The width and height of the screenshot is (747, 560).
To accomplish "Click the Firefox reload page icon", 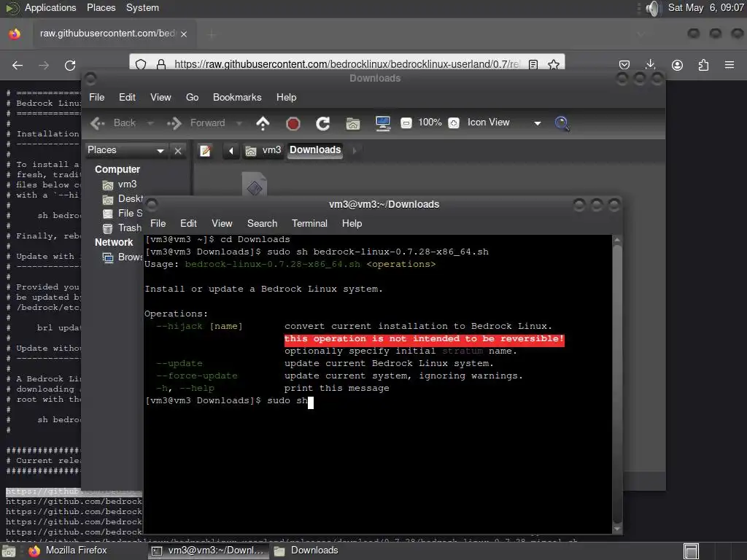I will [70, 65].
